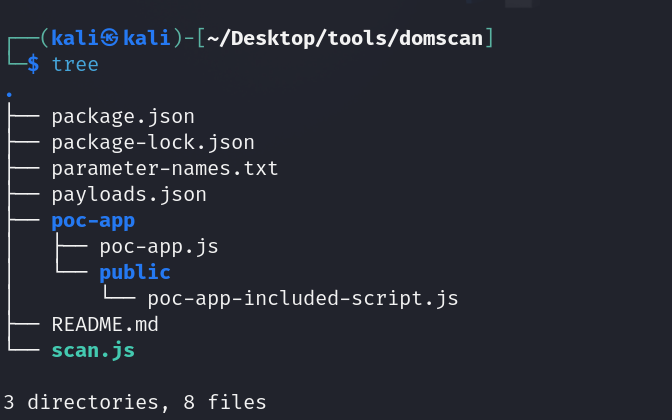This screenshot has height=420, width=672.
Task: Select package.json in the tree listing
Action: [x=122, y=117]
